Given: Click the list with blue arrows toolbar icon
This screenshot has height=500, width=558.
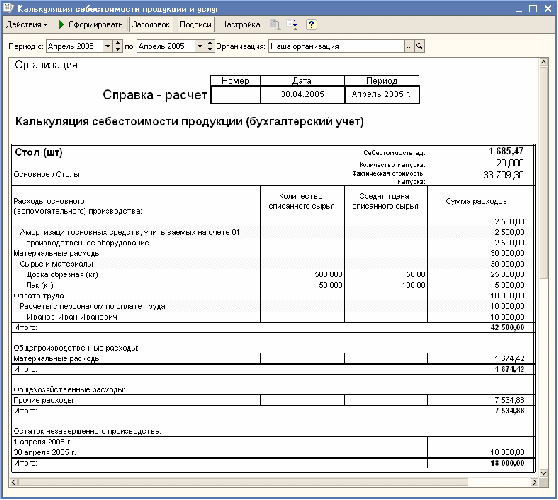Looking at the screenshot, I should (x=292, y=25).
